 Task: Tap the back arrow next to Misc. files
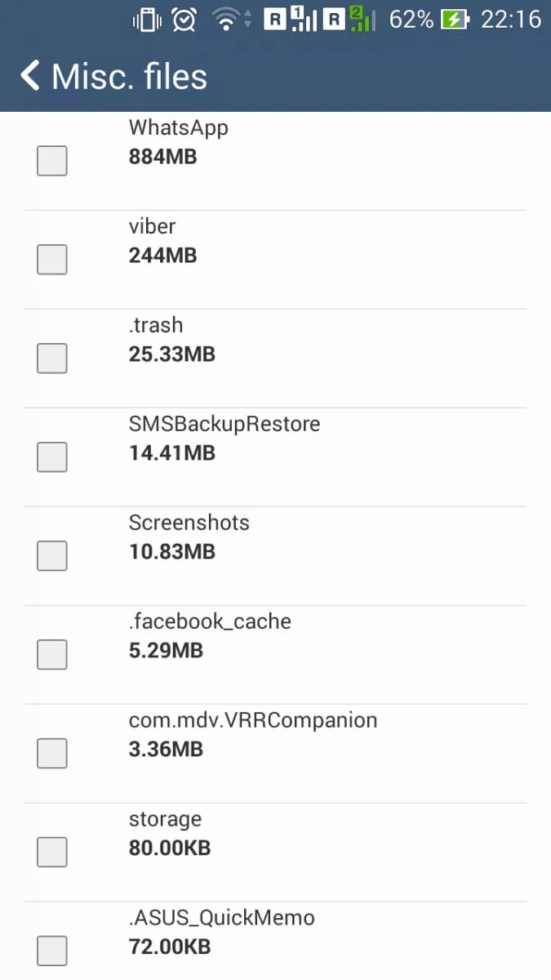tap(29, 76)
